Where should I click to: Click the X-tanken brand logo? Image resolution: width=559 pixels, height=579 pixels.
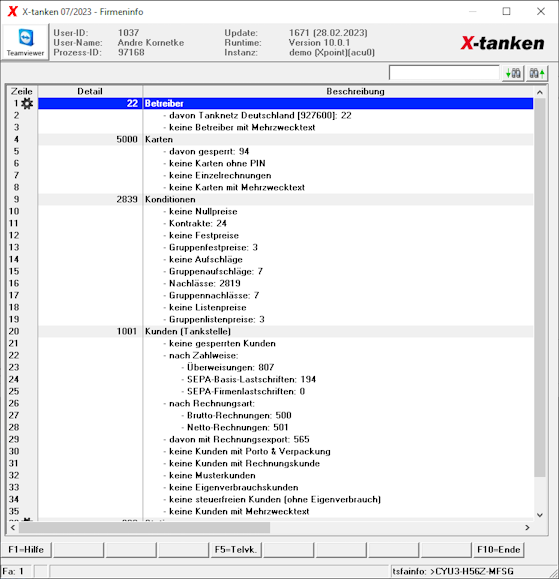tap(502, 43)
